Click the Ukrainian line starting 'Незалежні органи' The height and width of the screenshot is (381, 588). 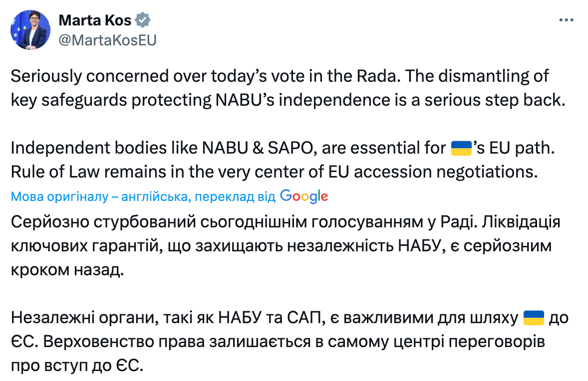pos(265,318)
